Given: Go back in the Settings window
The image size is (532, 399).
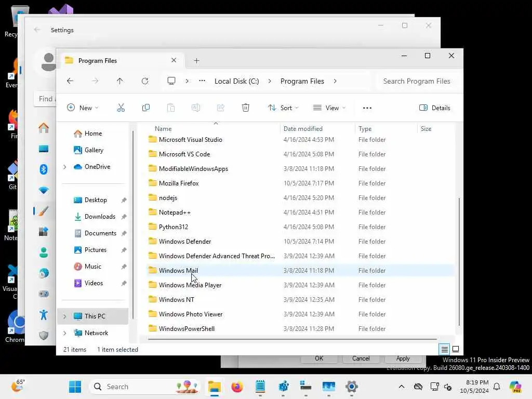Looking at the screenshot, I should click(37, 30).
